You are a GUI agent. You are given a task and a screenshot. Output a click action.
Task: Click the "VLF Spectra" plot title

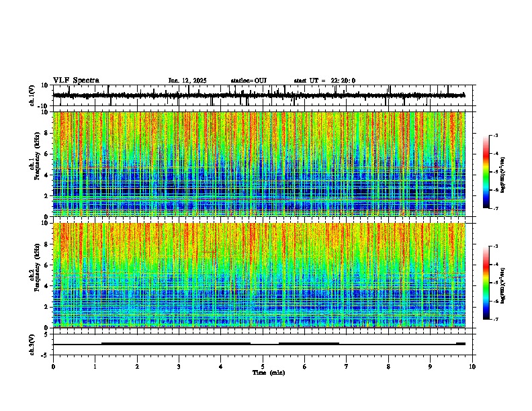click(x=76, y=81)
